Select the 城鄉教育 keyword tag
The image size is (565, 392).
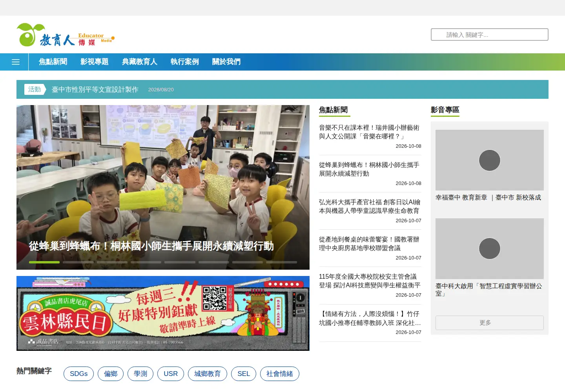pos(208,374)
